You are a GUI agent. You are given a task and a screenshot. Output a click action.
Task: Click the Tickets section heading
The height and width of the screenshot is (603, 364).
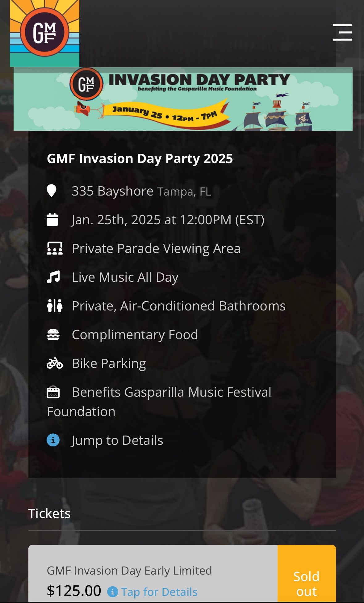49,513
